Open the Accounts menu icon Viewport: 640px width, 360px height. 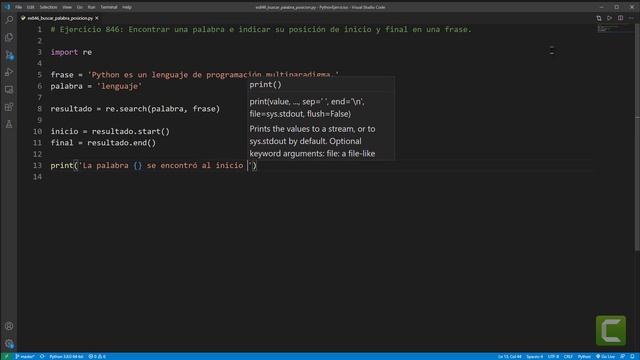click(x=9, y=326)
